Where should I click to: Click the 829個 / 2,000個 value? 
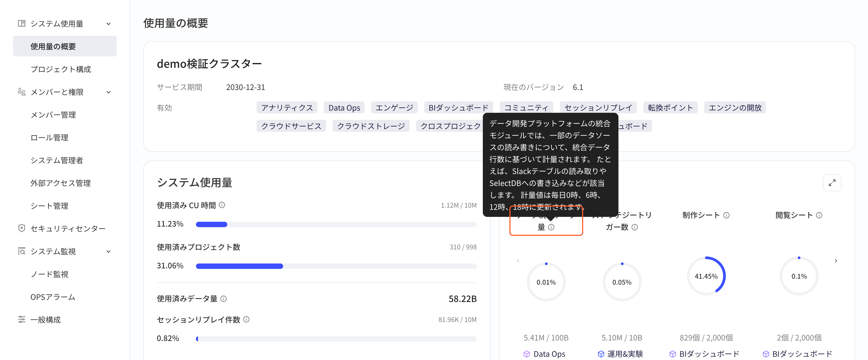point(706,337)
